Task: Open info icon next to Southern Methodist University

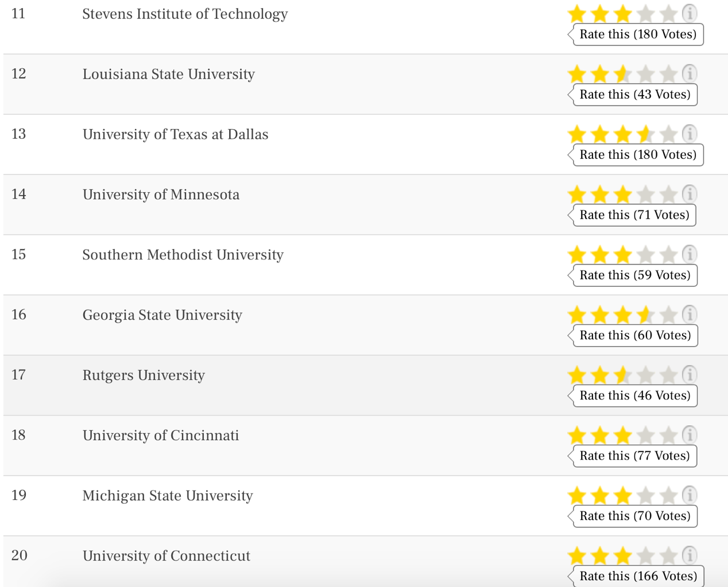Action: (690, 254)
